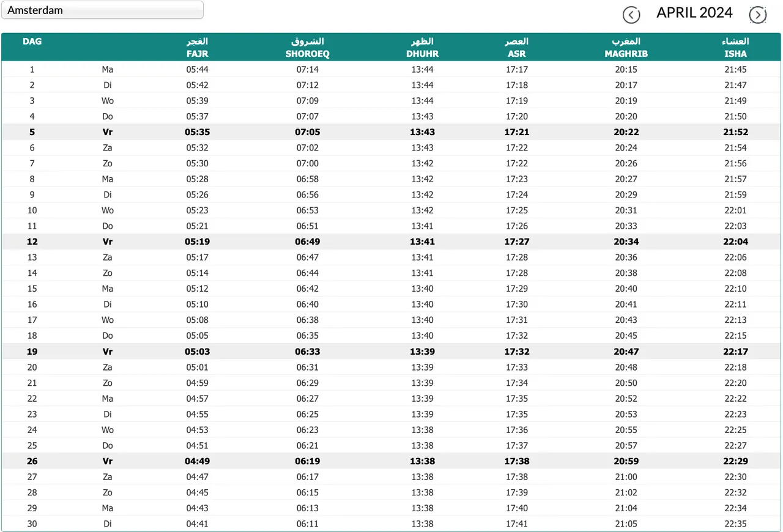Select Shoroeq time 07:00 on day 7

click(308, 163)
